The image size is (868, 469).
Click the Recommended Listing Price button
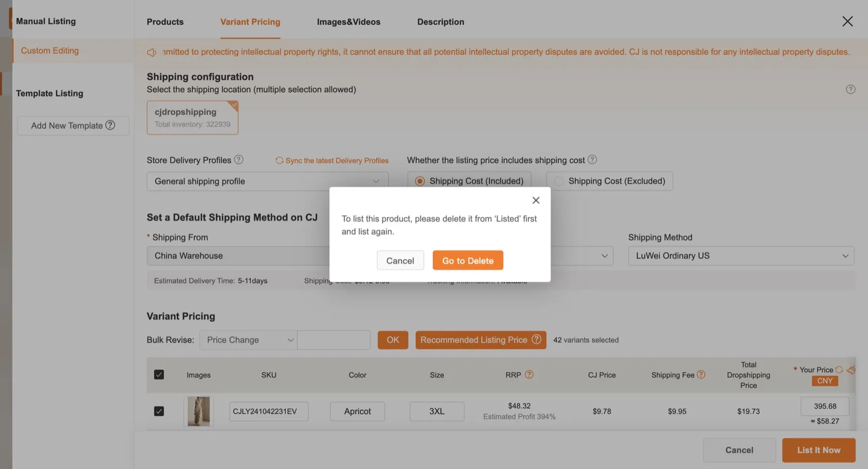coord(481,340)
